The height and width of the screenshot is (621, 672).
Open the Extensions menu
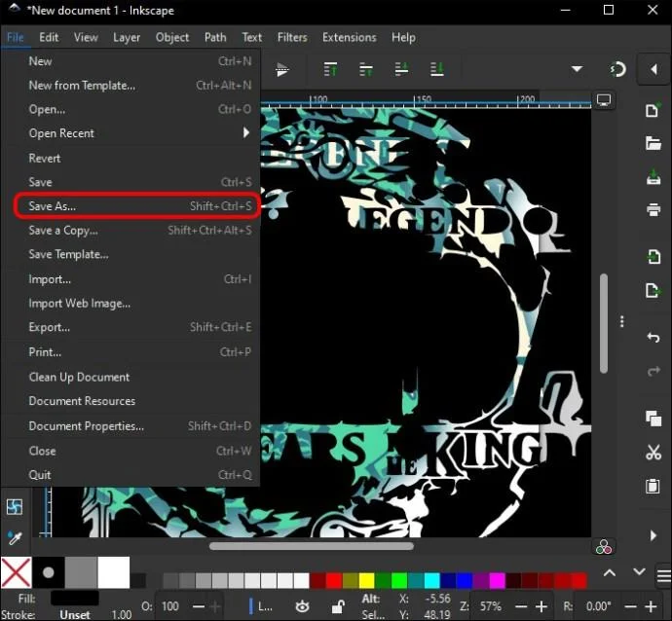point(350,38)
